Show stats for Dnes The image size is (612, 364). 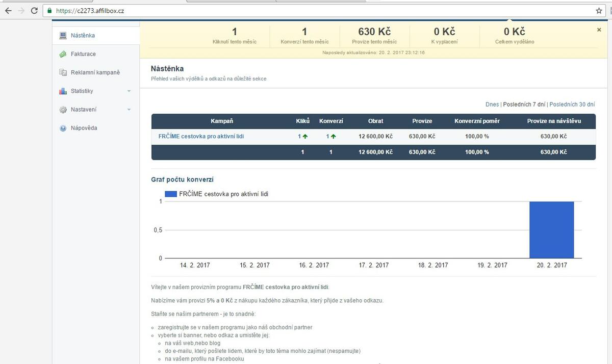pyautogui.click(x=492, y=105)
